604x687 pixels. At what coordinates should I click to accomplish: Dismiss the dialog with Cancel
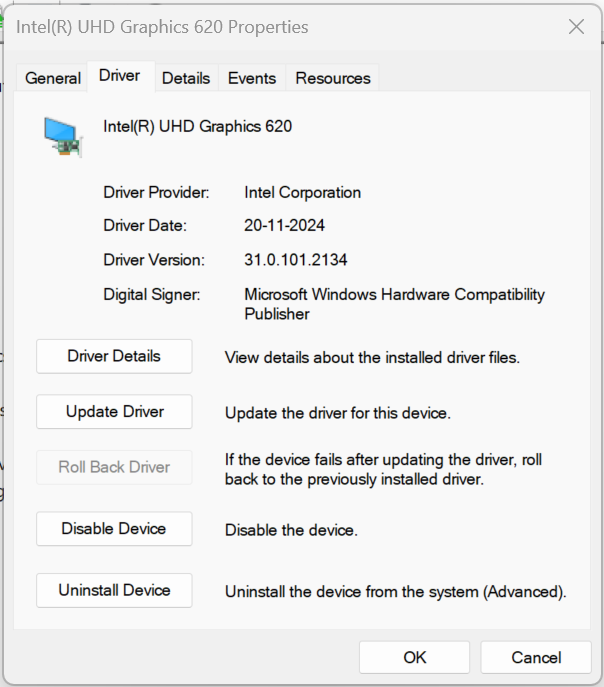536,658
